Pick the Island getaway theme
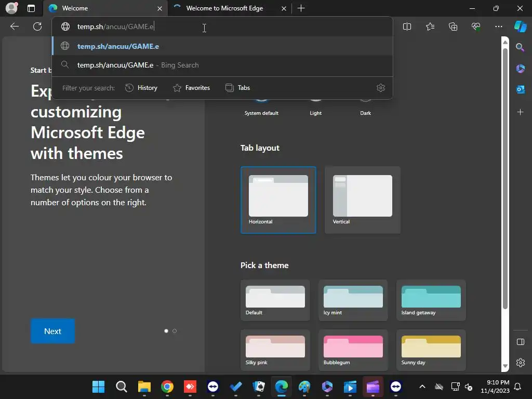This screenshot has width=532, height=399. (431, 300)
